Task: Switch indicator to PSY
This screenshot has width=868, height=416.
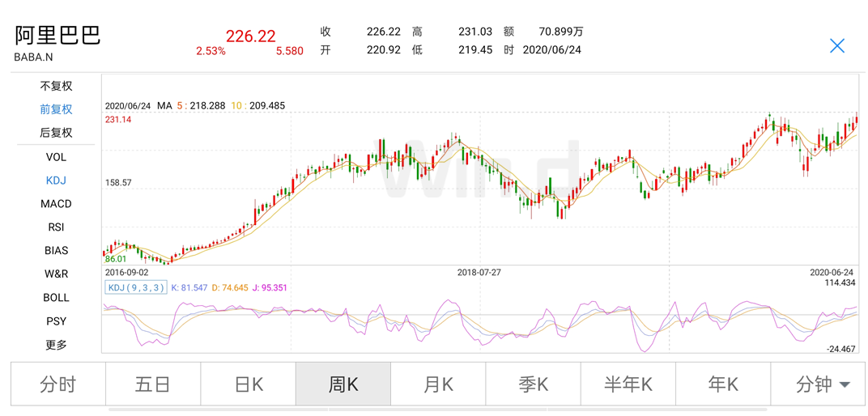Action: click(56, 320)
